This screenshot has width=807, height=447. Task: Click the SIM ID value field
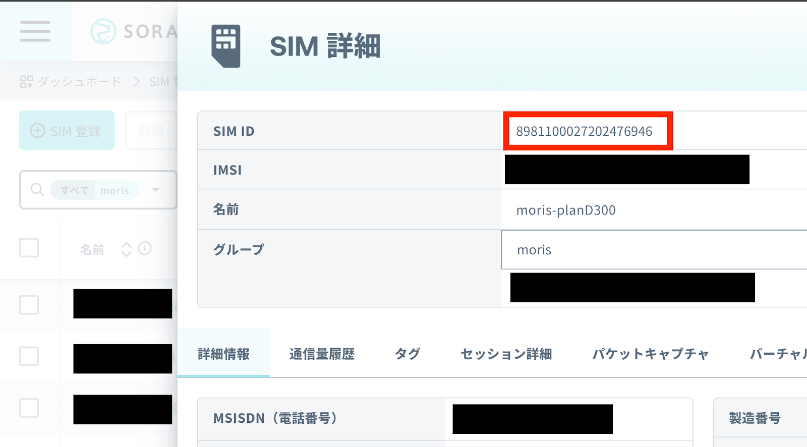coord(587,131)
